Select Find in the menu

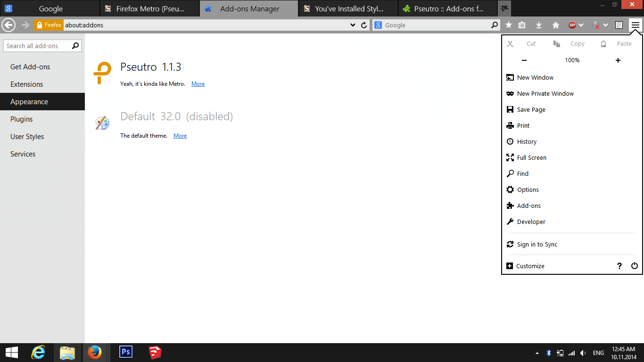[x=572, y=173]
